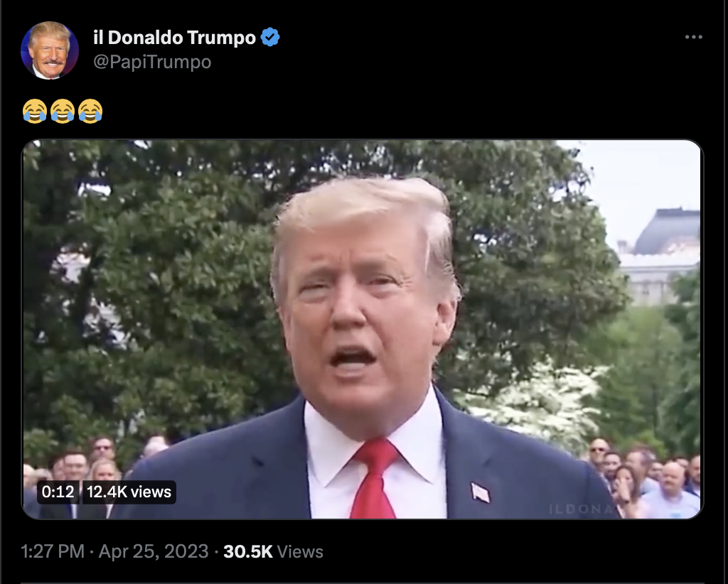The image size is (728, 584).
Task: Click the Apr 25, 2023 date
Action: click(154, 551)
